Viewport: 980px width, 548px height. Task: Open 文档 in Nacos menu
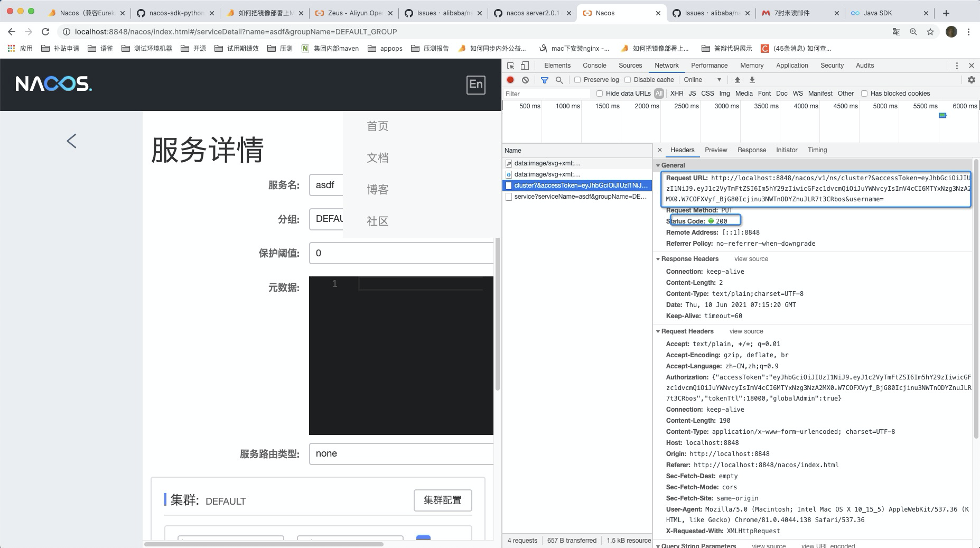378,158
